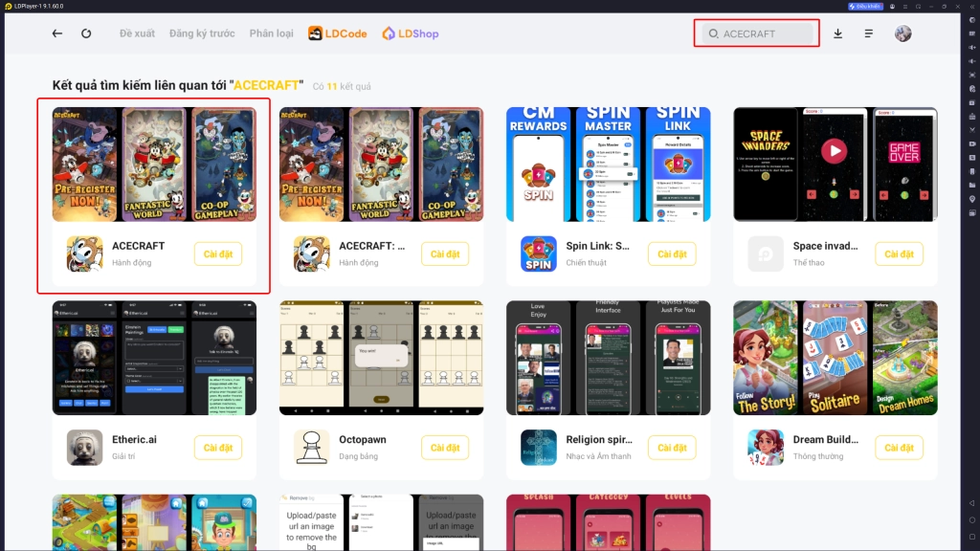Click the Etheric.ai app title
This screenshot has width=980, height=551.
(134, 440)
